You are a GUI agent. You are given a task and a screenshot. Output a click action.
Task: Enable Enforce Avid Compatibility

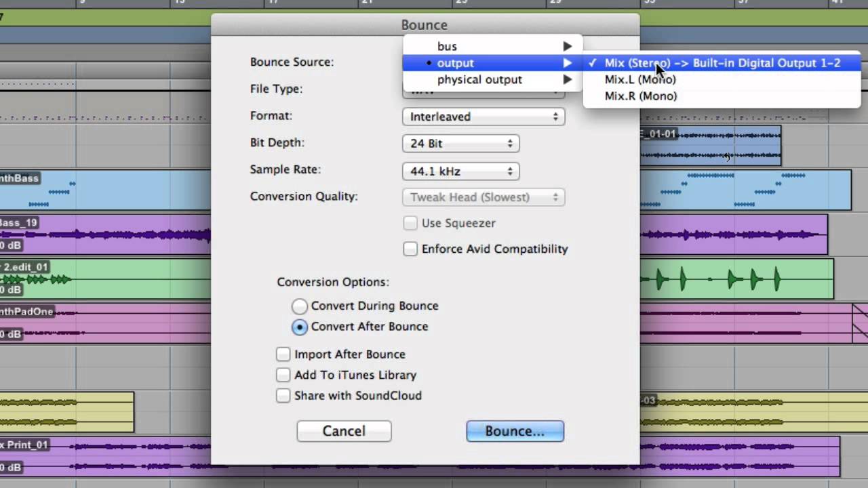click(x=410, y=249)
